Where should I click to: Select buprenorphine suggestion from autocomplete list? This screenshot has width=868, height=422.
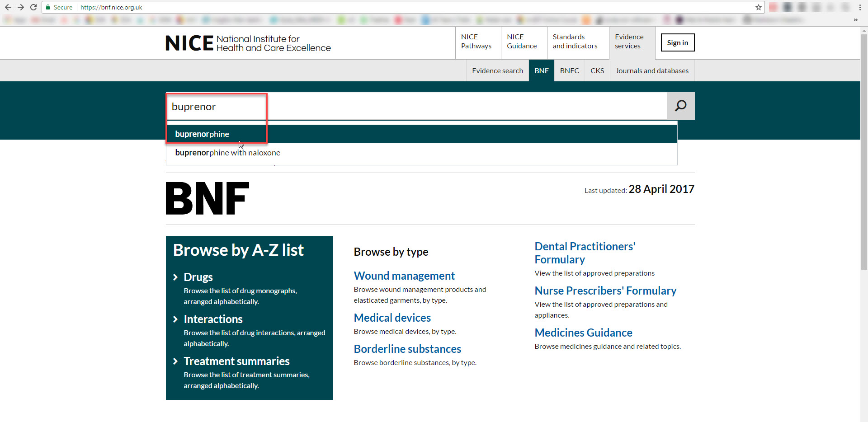pyautogui.click(x=202, y=134)
